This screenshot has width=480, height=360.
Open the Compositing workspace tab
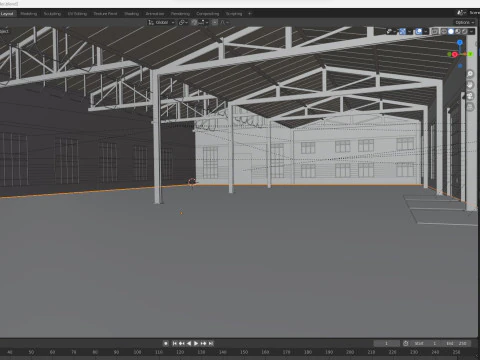click(208, 14)
